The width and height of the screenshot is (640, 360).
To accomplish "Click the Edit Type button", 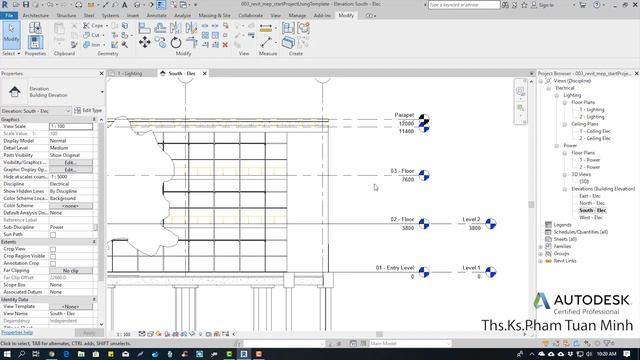I will pos(88,111).
